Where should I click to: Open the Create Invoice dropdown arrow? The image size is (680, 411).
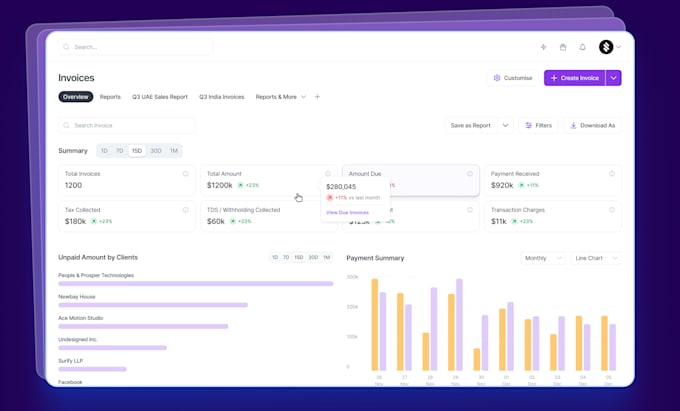[613, 78]
